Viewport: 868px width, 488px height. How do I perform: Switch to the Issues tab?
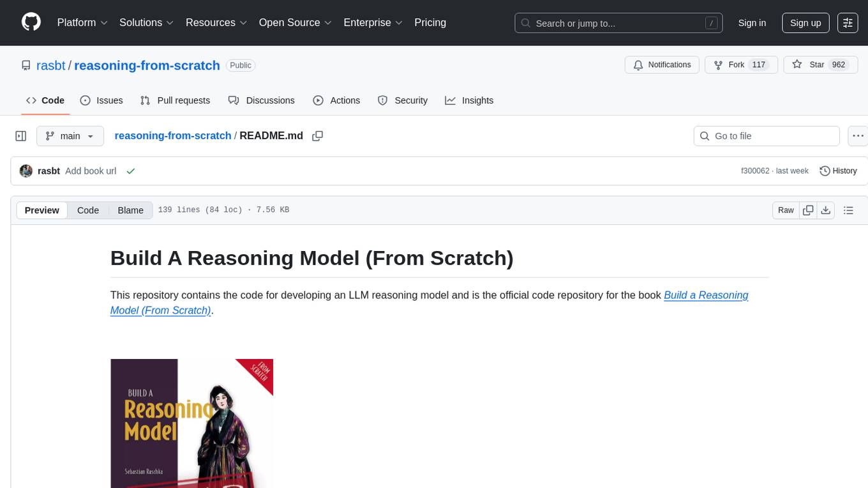click(x=101, y=100)
